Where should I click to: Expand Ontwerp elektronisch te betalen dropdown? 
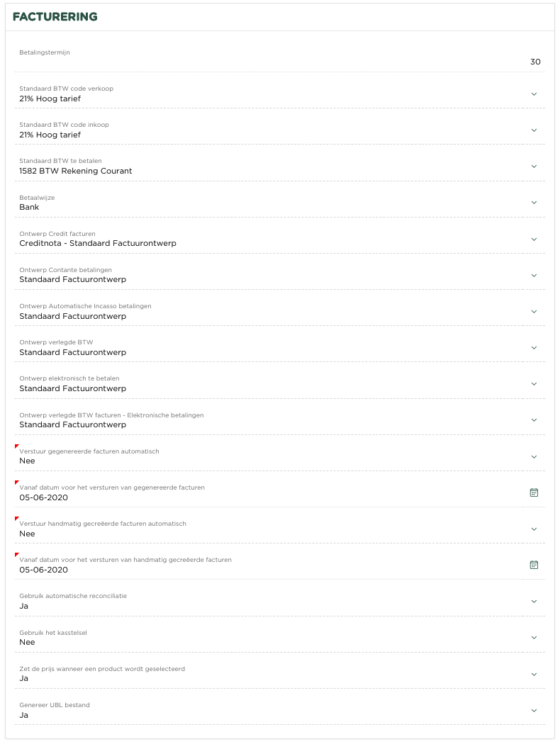(x=534, y=384)
